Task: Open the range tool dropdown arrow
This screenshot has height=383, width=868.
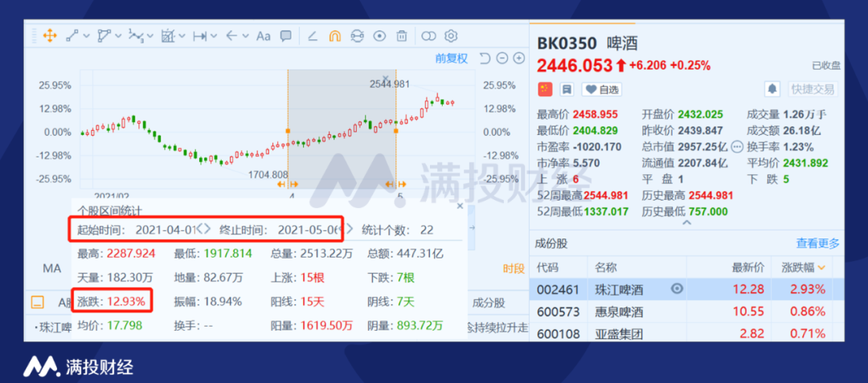Action: pos(215,36)
